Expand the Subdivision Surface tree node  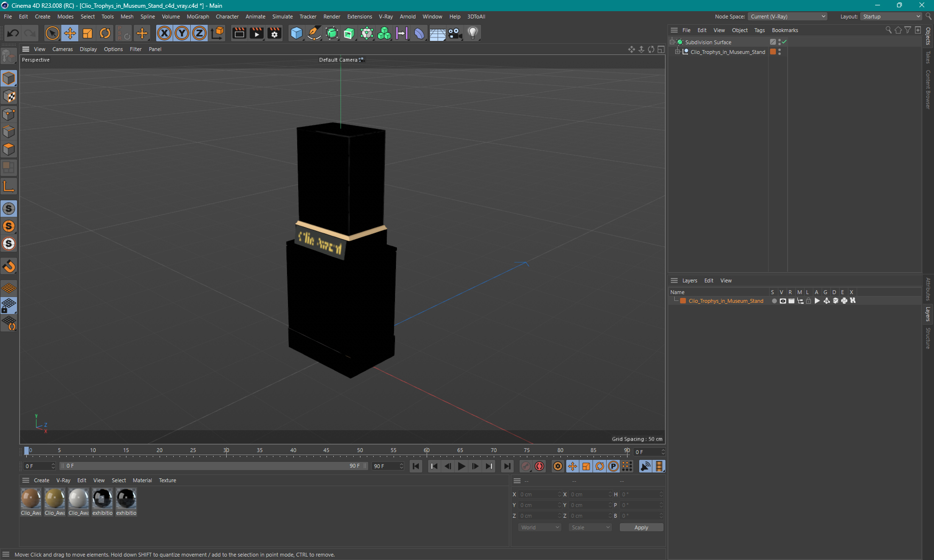(672, 42)
